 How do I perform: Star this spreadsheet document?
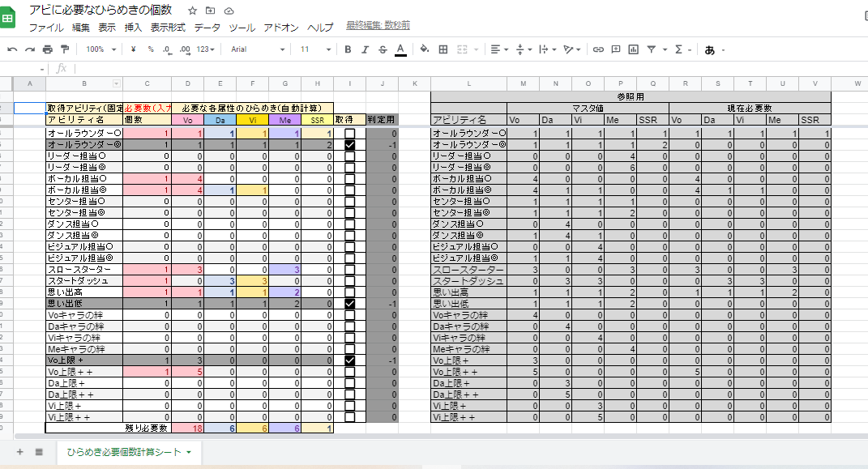pos(192,11)
